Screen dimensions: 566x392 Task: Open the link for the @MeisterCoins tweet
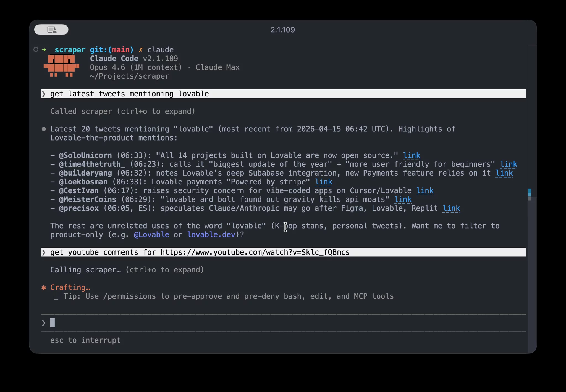click(403, 200)
